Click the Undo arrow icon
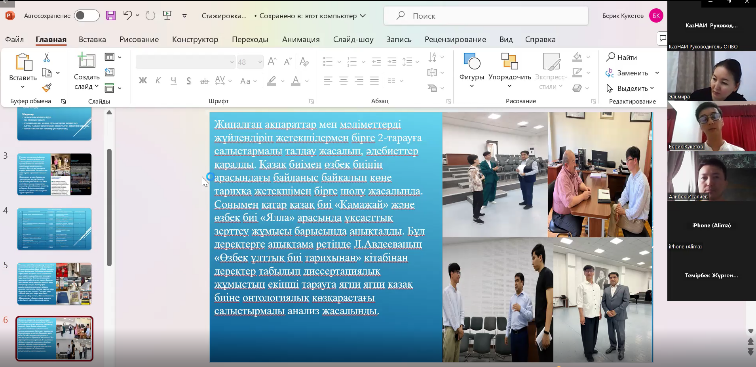Viewport: 756px width, 367px height. [x=127, y=16]
